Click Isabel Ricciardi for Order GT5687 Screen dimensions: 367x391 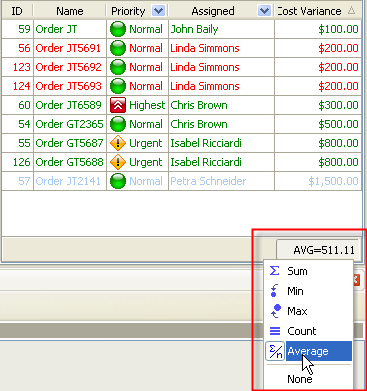pyautogui.click(x=221, y=143)
